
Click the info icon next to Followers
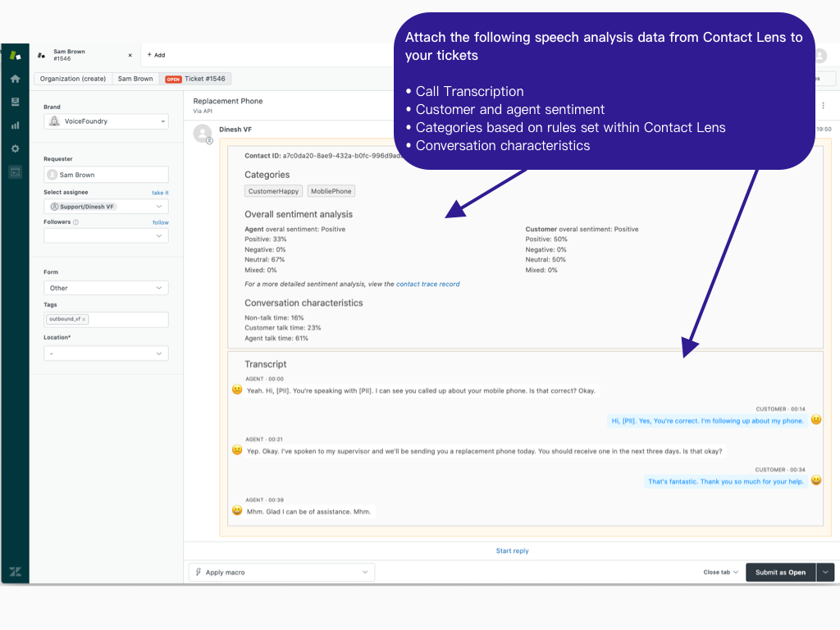click(x=75, y=221)
